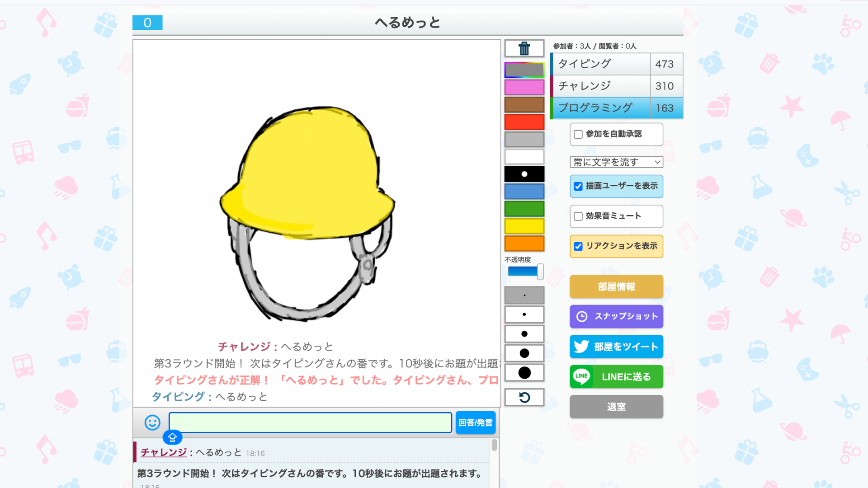Pick the yellow color swatch
This screenshot has width=868, height=488.
[524, 226]
